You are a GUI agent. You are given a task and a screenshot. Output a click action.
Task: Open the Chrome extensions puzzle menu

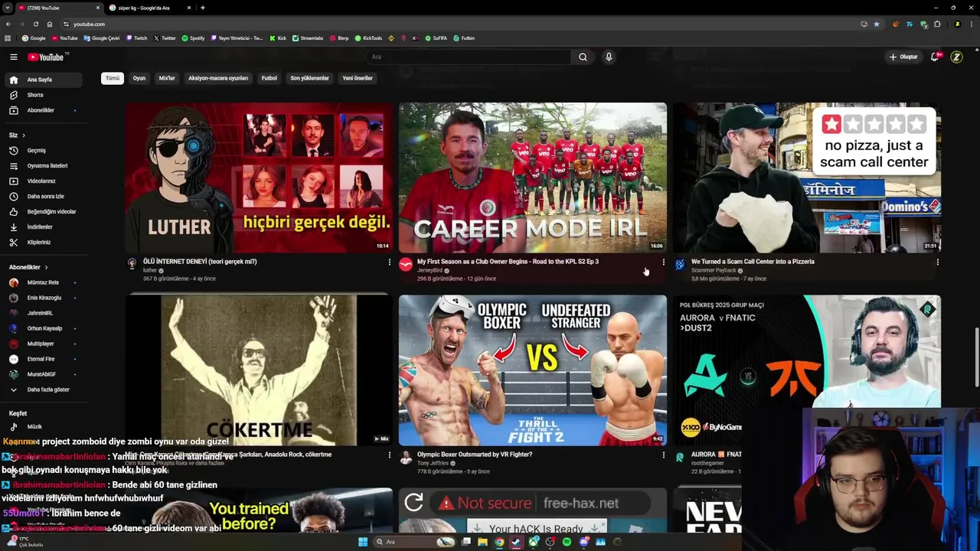point(937,24)
